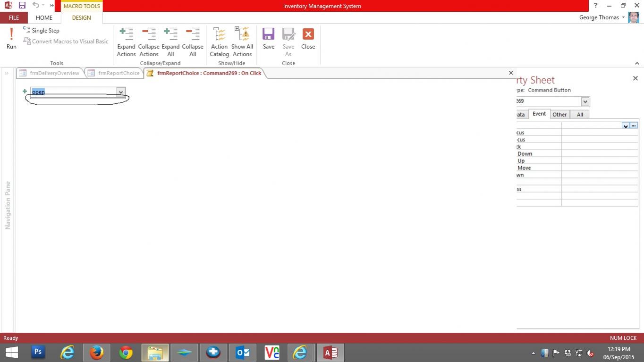Viewport: 644px width, 362px height.
Task: Select the frmDeliveryOverview document tab
Action: click(x=50, y=73)
